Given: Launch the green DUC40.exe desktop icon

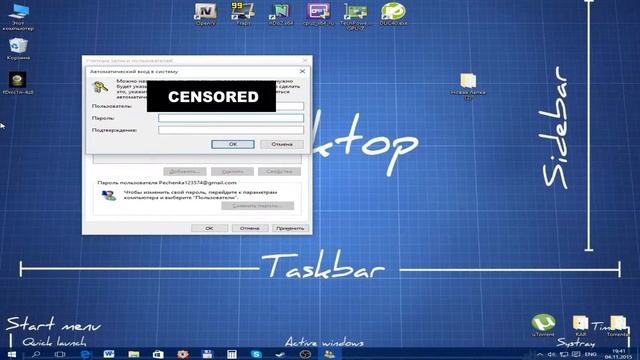Looking at the screenshot, I should (x=393, y=14).
